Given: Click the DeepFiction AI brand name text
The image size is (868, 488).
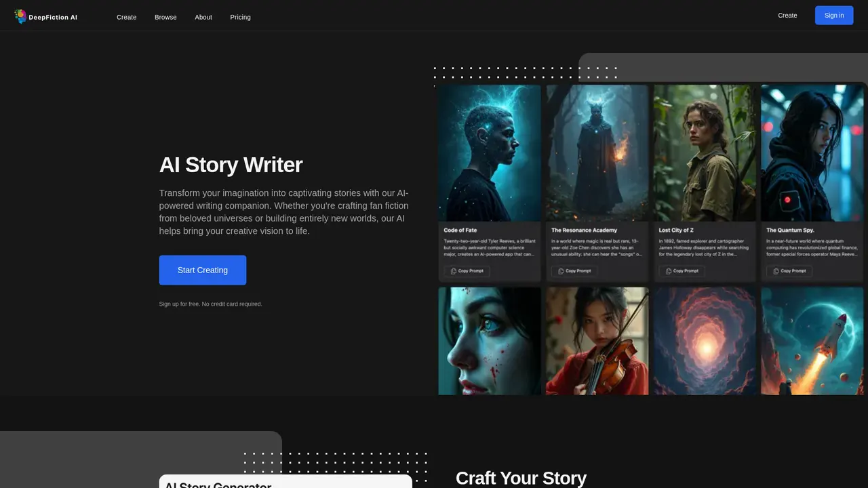Looking at the screenshot, I should coord(53,17).
